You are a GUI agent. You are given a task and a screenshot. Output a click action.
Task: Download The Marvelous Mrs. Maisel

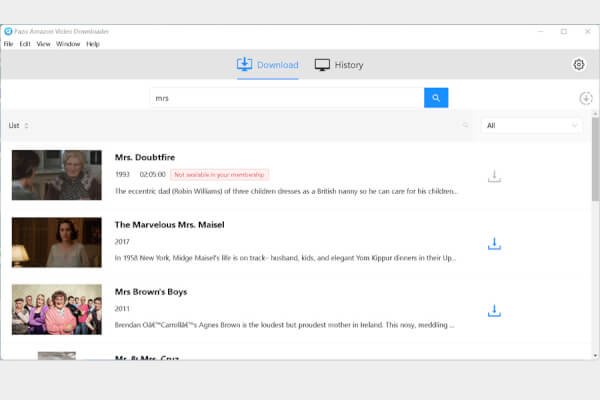point(494,244)
